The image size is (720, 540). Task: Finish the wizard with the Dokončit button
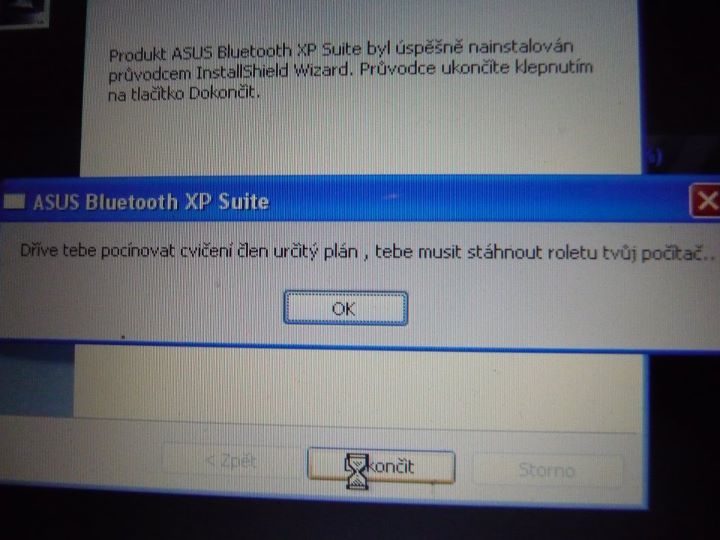[381, 467]
